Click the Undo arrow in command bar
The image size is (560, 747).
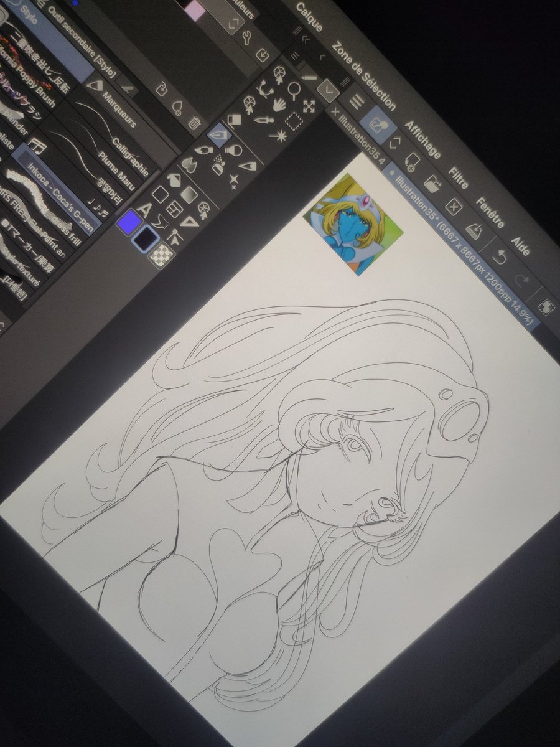point(498,256)
